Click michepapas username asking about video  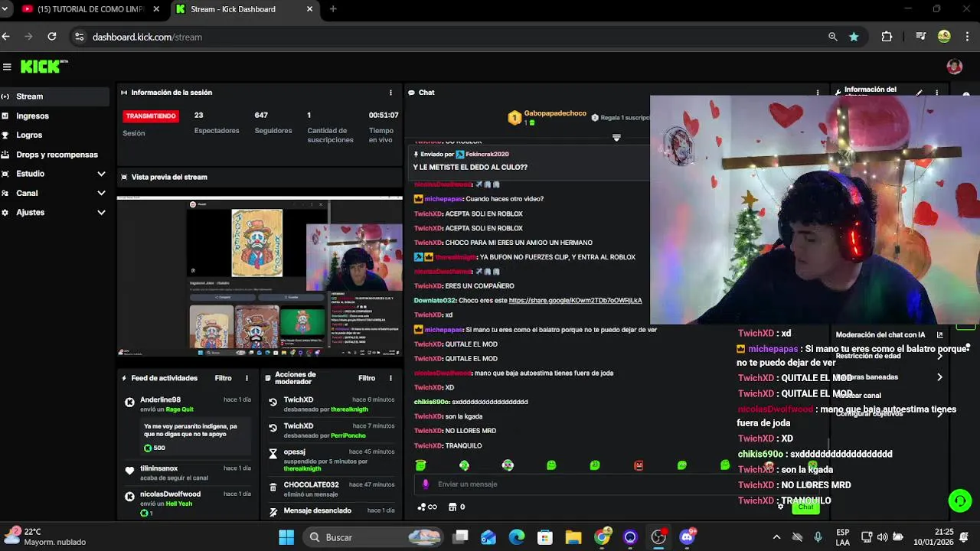point(444,199)
